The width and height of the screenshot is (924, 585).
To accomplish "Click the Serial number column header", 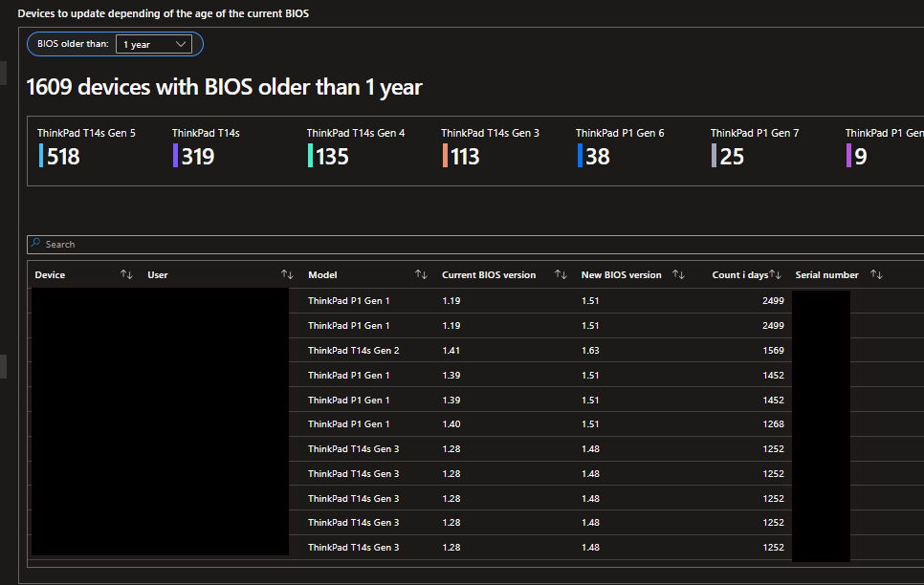I will tap(826, 275).
